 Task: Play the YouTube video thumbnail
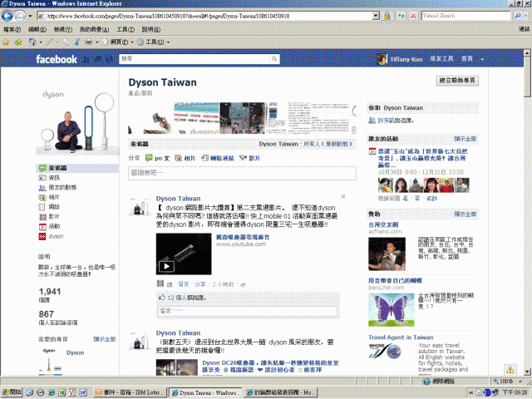[184, 254]
